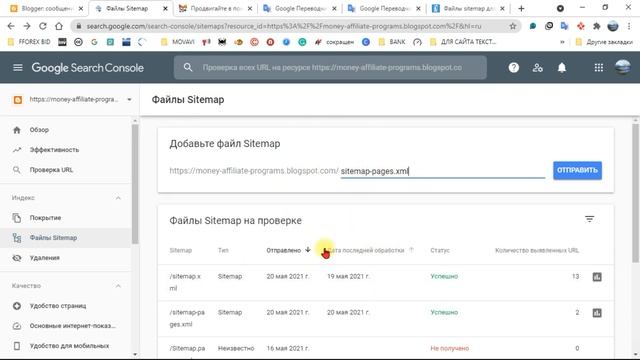Open the Google account avatar

tap(623, 67)
